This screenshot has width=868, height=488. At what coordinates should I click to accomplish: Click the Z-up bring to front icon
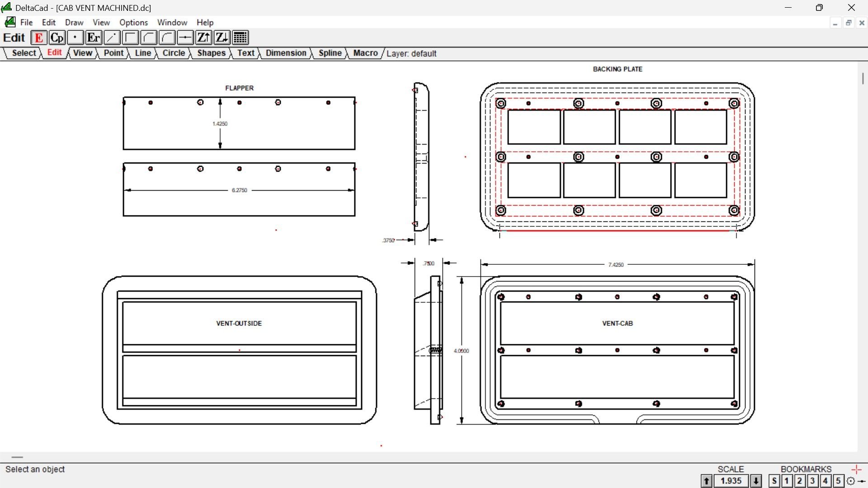204,38
